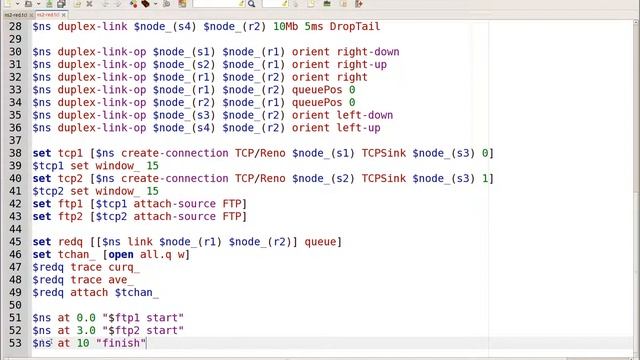
Task: Click the text '10Mb' on line 28
Action: [x=286, y=27]
